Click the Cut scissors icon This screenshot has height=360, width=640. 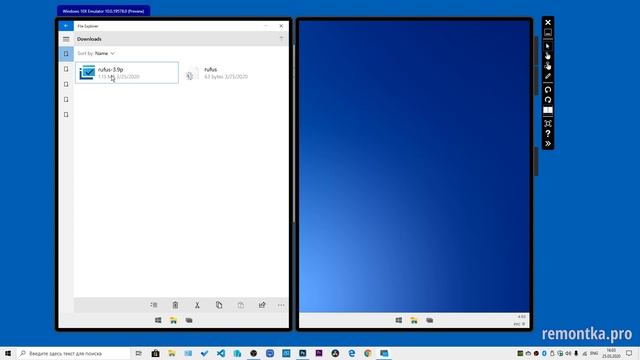197,305
